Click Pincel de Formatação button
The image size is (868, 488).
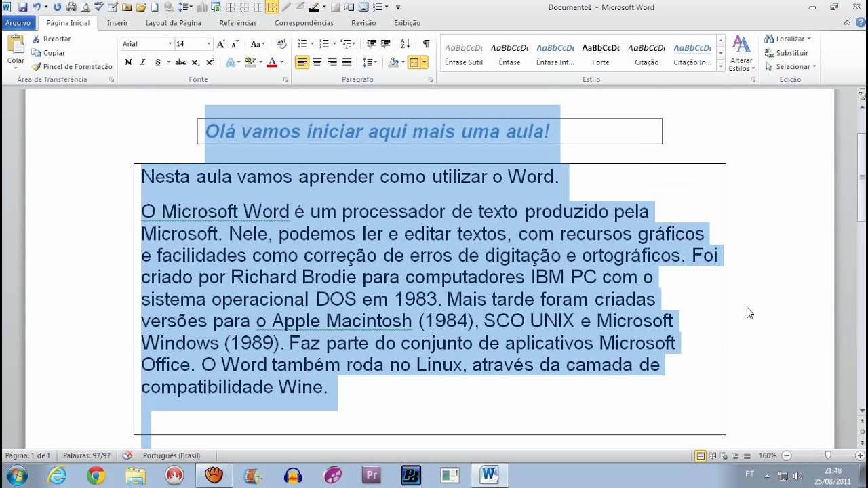point(71,66)
